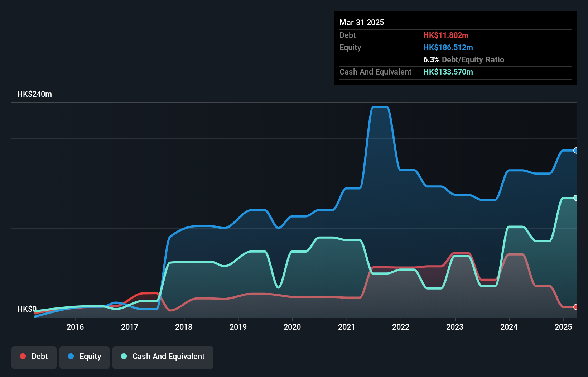The width and height of the screenshot is (588, 377).
Task: Click the Mar 31 2025 tooltip date
Action: 362,22
